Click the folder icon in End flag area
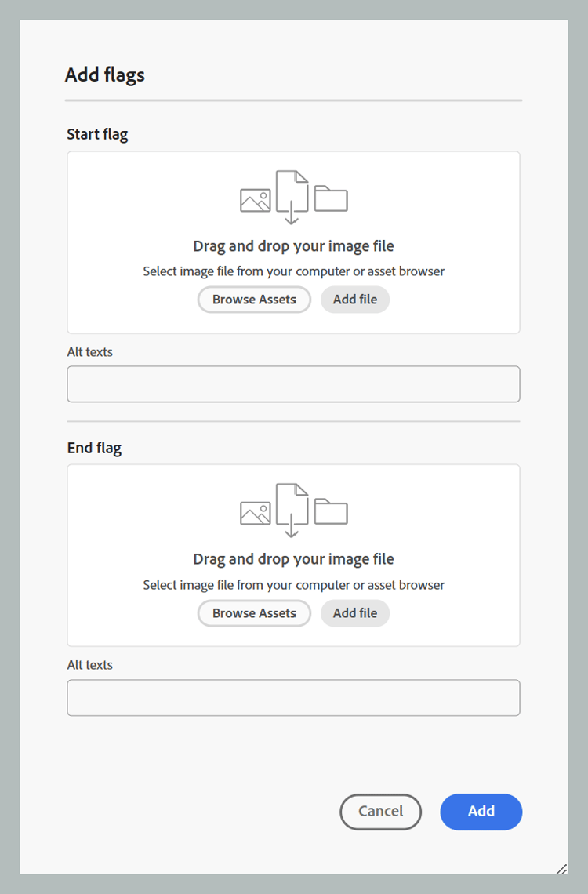 [x=331, y=511]
